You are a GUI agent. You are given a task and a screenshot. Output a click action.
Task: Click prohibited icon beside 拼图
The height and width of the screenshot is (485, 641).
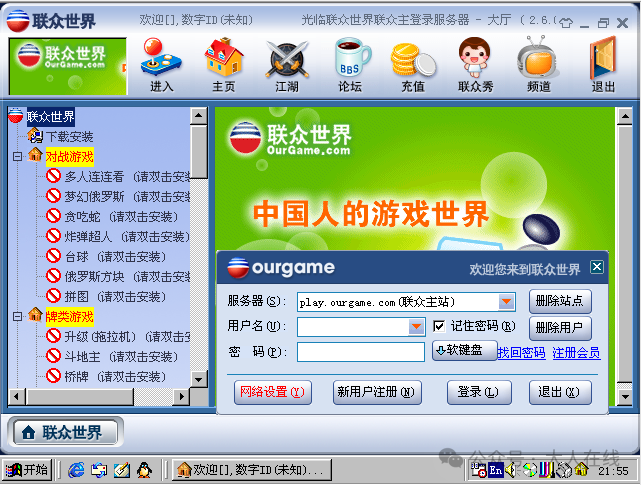pyautogui.click(x=54, y=296)
